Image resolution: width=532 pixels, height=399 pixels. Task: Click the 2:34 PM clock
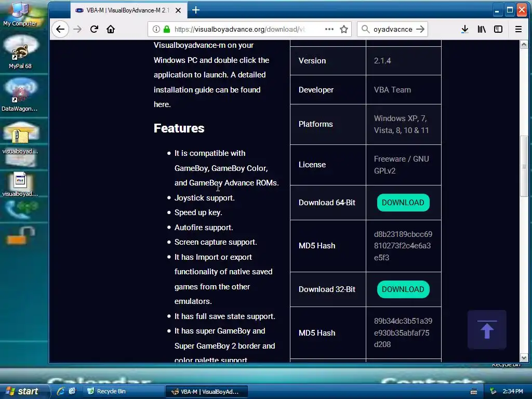coord(513,392)
